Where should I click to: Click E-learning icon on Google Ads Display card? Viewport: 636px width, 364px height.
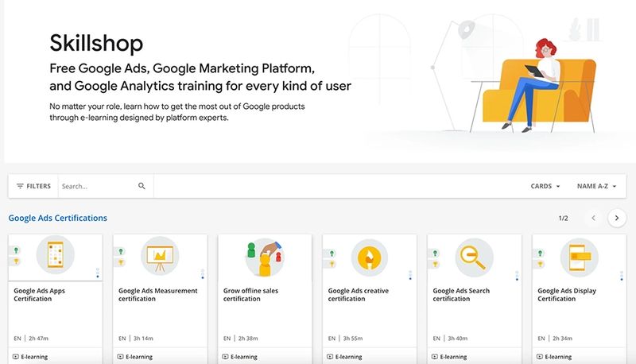pyautogui.click(x=540, y=357)
